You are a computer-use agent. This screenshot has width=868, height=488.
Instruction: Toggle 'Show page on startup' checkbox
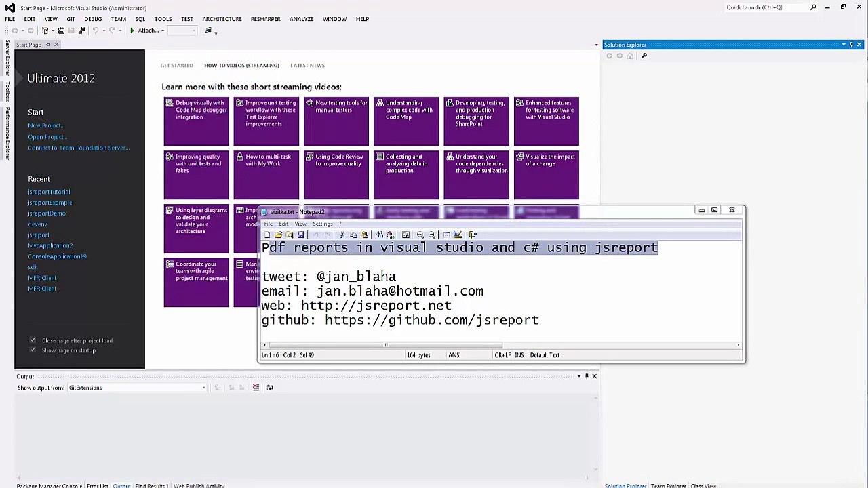[33, 350]
